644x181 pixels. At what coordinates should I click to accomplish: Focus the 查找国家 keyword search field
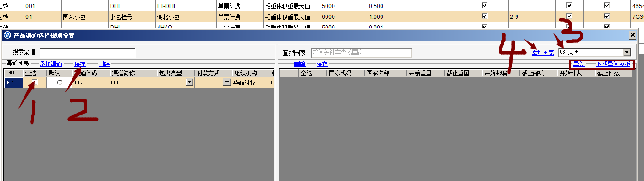[361, 52]
